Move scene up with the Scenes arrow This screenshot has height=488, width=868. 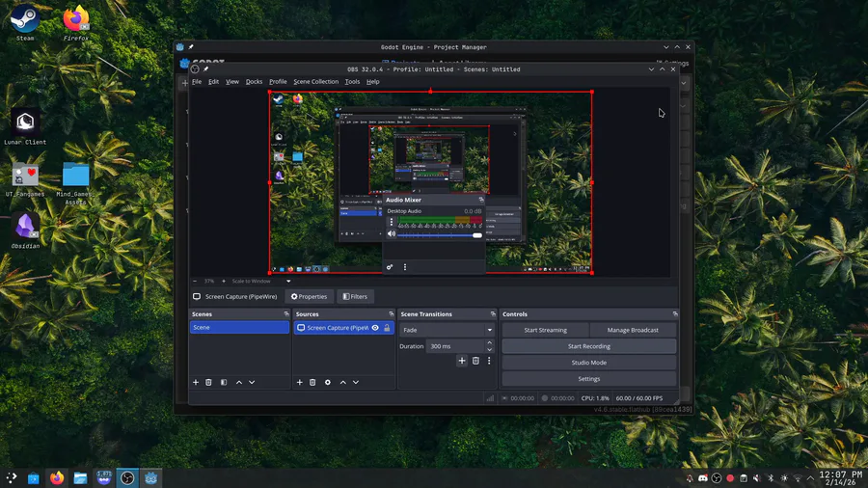tap(239, 382)
